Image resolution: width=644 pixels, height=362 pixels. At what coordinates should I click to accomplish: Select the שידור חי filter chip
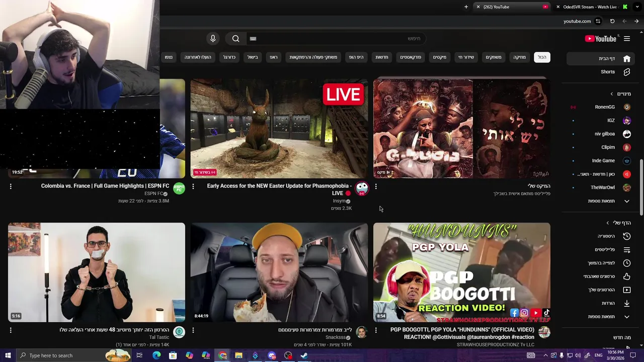[x=466, y=57]
